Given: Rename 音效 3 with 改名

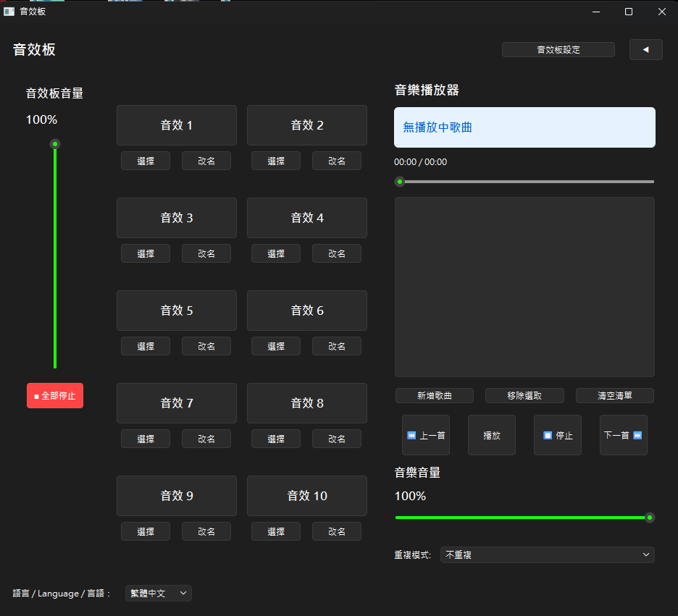Looking at the screenshot, I should (x=206, y=253).
